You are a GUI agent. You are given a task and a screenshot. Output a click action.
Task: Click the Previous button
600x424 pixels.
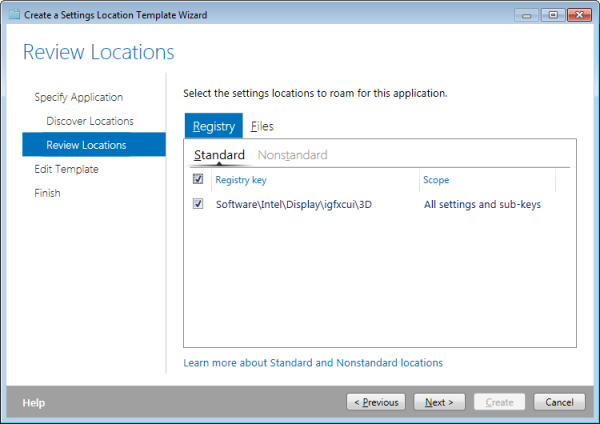(376, 402)
